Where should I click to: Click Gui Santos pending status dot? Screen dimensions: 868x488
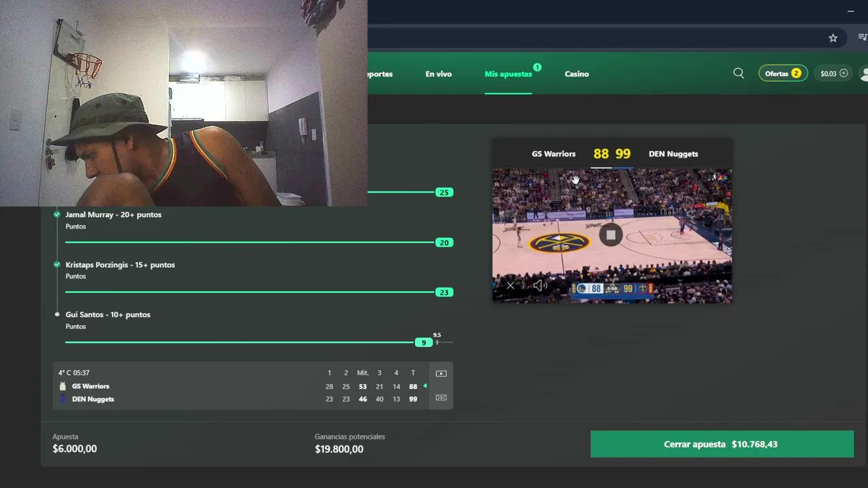[x=57, y=314]
